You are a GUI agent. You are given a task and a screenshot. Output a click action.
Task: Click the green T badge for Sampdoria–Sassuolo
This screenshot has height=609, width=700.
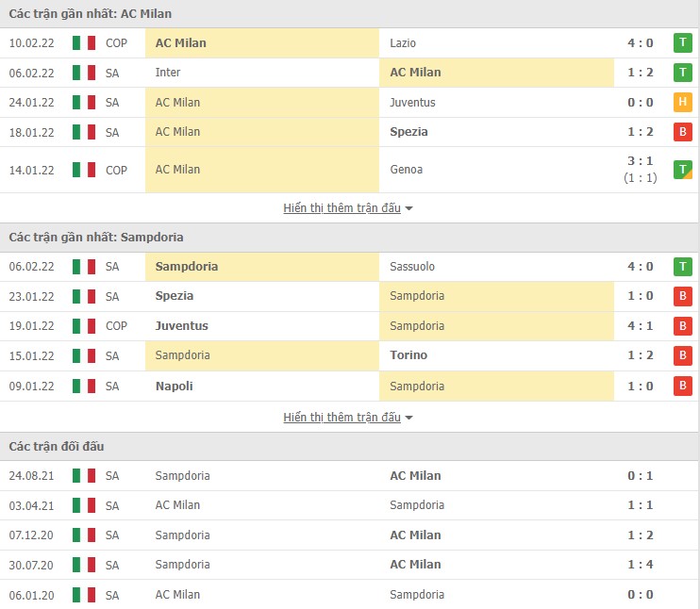[682, 267]
